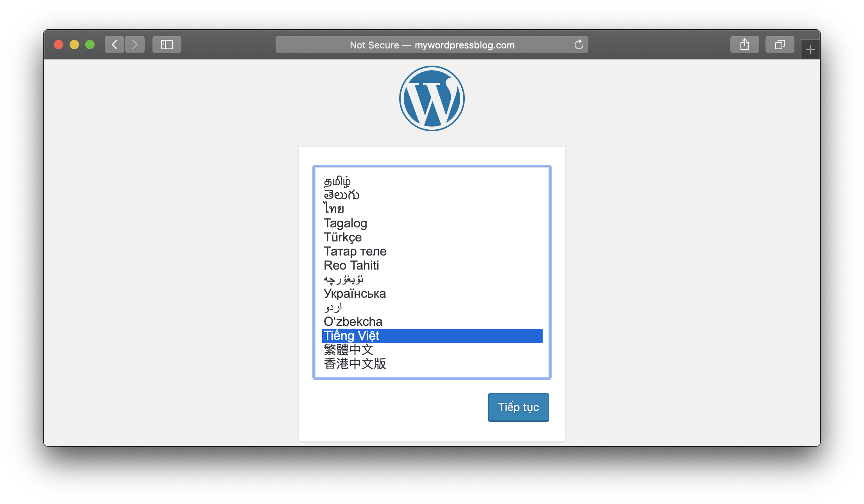Pick Reo Tahiti from the list

tap(351, 265)
